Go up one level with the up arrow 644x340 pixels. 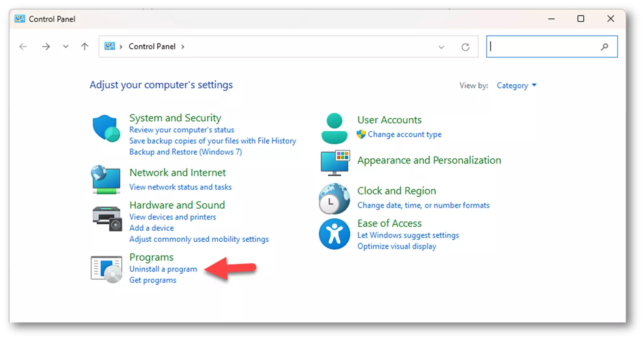coord(84,46)
